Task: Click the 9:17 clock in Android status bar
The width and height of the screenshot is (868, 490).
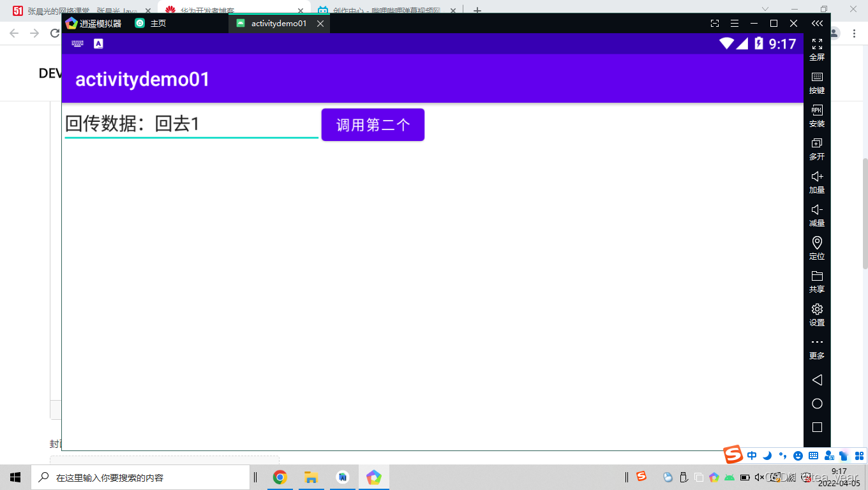Action: (782, 43)
